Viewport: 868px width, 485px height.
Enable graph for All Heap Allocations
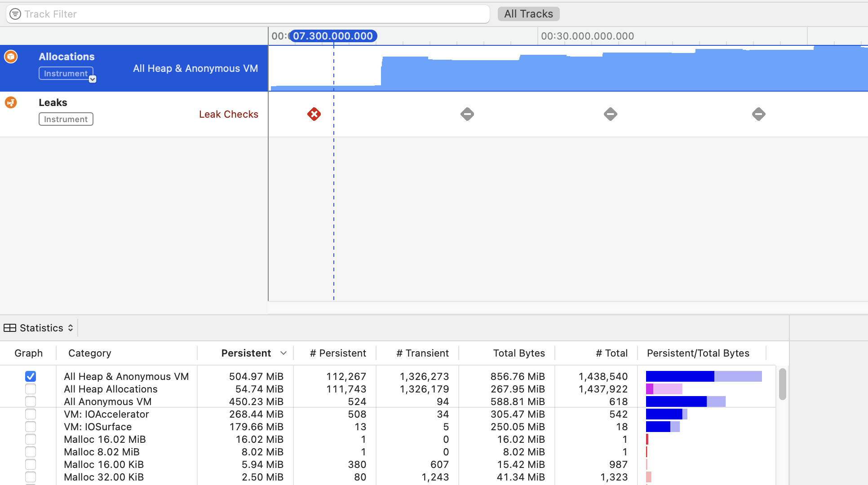pyautogui.click(x=31, y=389)
